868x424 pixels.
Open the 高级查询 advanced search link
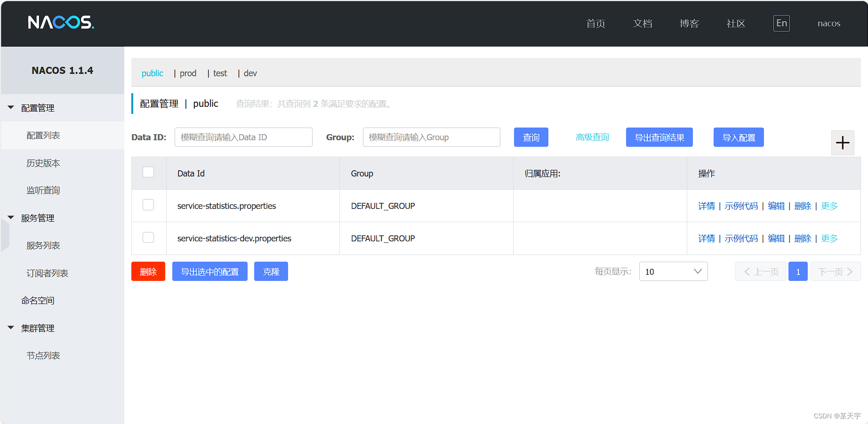[592, 137]
